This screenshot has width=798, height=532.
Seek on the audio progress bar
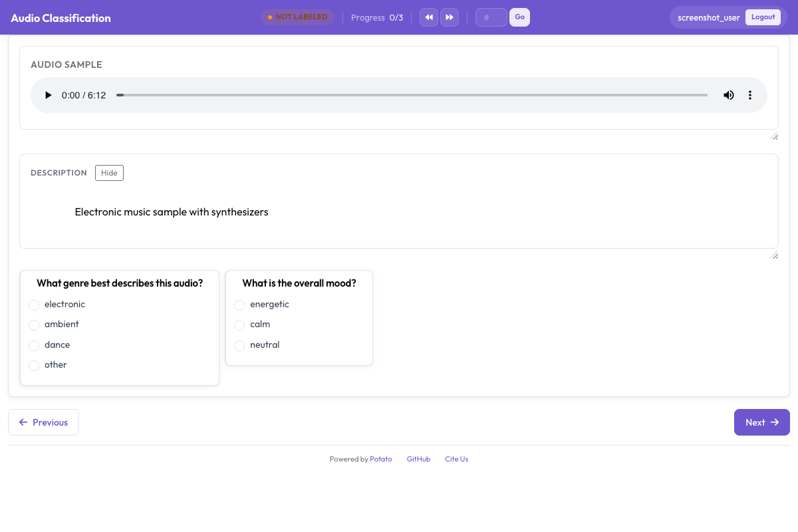click(x=412, y=95)
